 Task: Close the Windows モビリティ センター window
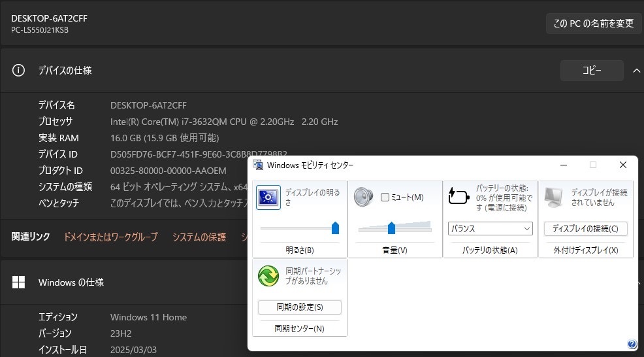(622, 165)
